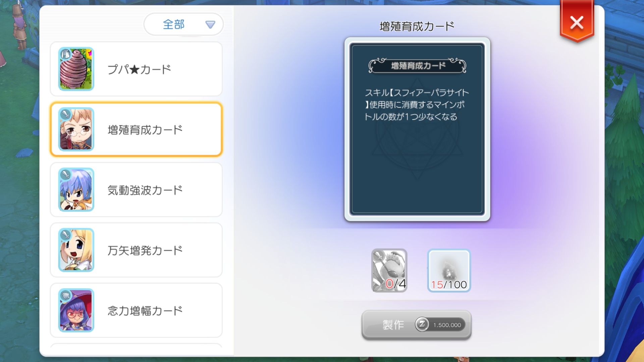Open the 全部 filter dropdown
Viewport: 644px width, 362px height.
[x=183, y=24]
